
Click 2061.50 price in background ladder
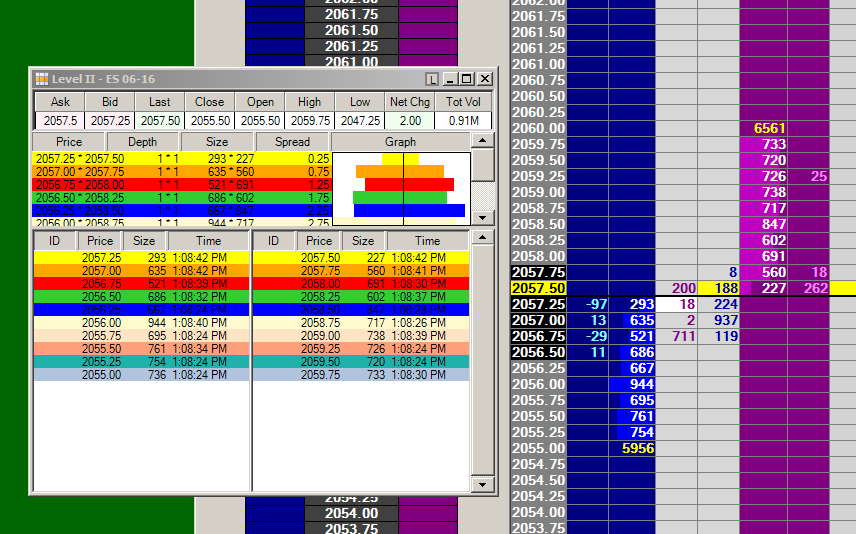[352, 31]
